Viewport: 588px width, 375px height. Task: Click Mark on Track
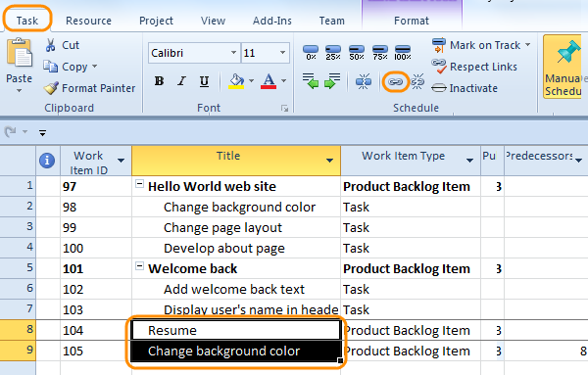[x=476, y=45]
